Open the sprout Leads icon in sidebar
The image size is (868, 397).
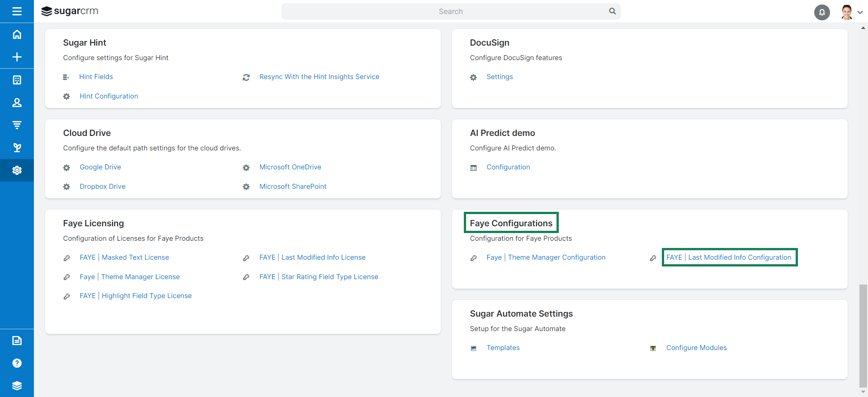click(17, 148)
